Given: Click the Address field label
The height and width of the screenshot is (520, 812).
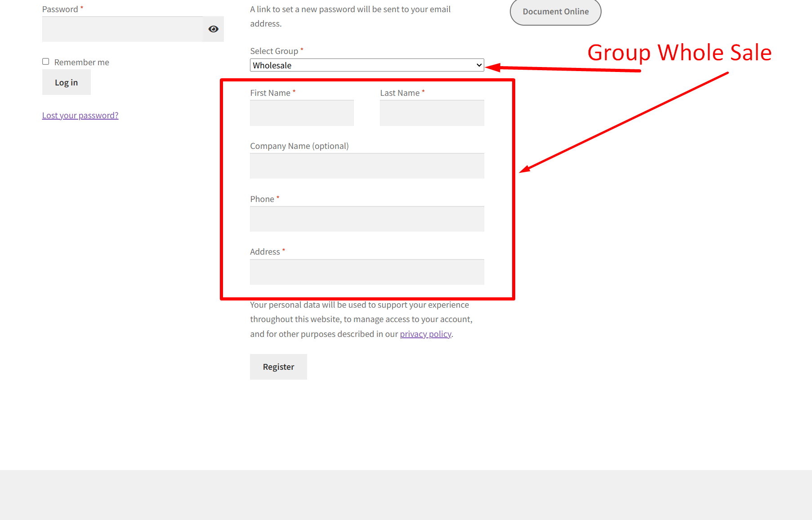Looking at the screenshot, I should tap(265, 252).
